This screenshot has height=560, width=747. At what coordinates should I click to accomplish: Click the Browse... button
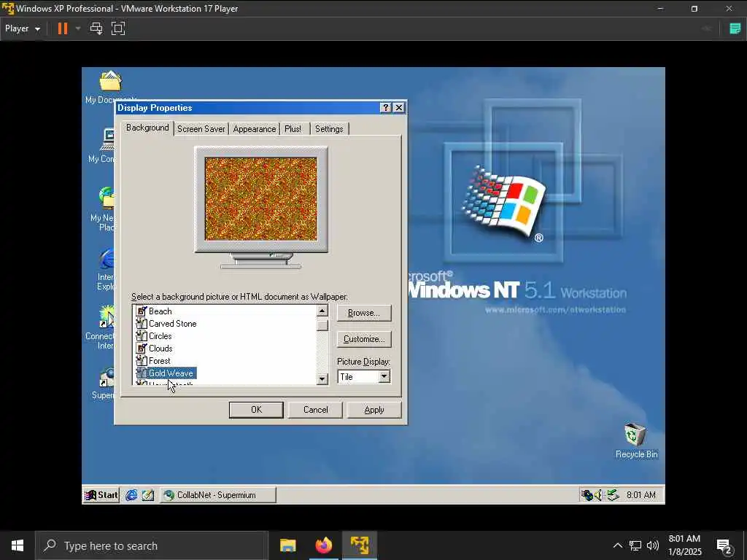pos(364,313)
